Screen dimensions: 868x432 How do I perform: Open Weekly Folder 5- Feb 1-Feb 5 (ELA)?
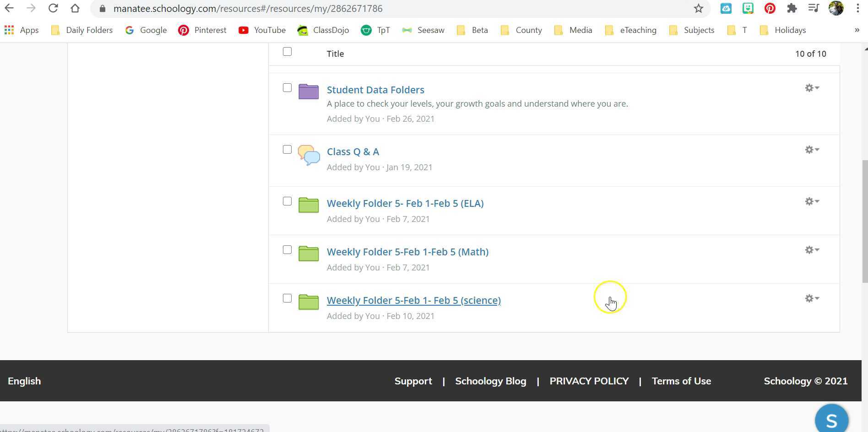point(405,203)
